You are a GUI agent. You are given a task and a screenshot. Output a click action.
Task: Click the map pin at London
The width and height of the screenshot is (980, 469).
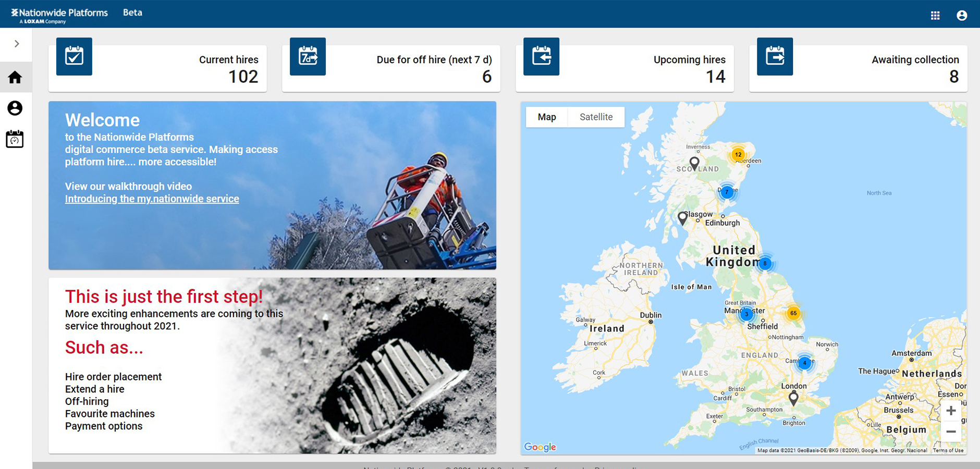coord(793,399)
